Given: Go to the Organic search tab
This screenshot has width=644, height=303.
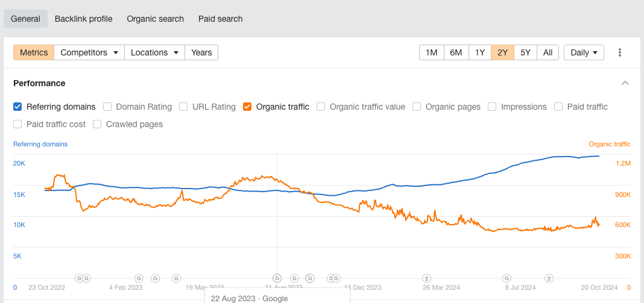Looking at the screenshot, I should click(155, 19).
